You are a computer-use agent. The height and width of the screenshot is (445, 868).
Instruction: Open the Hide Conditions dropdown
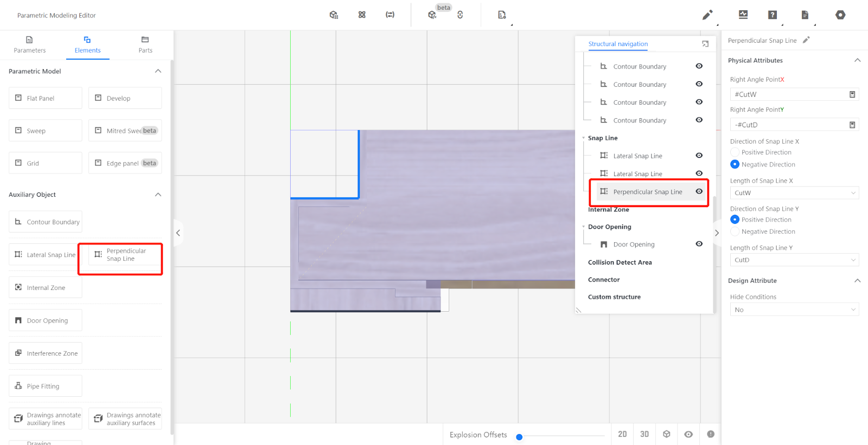[x=794, y=310]
